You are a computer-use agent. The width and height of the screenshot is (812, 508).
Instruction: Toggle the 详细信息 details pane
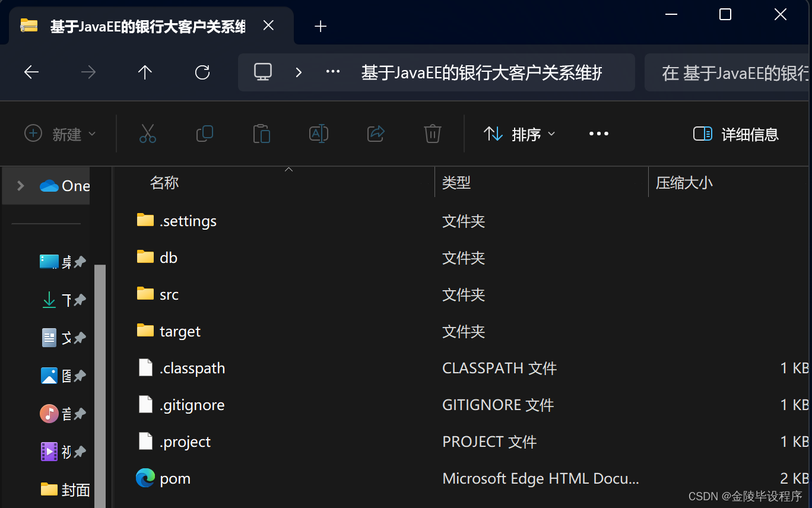pyautogui.click(x=736, y=134)
